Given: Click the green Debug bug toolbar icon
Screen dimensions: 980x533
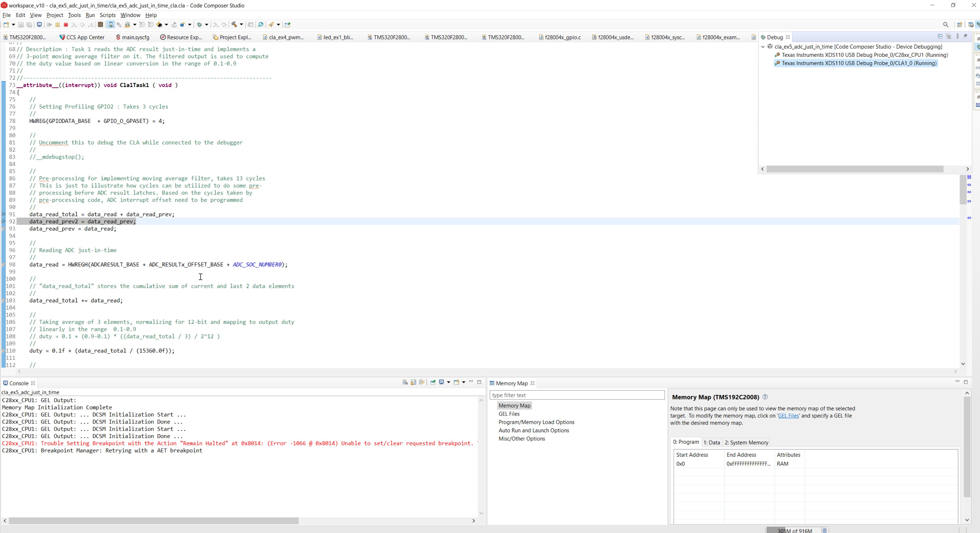Looking at the screenshot, I should [199, 25].
